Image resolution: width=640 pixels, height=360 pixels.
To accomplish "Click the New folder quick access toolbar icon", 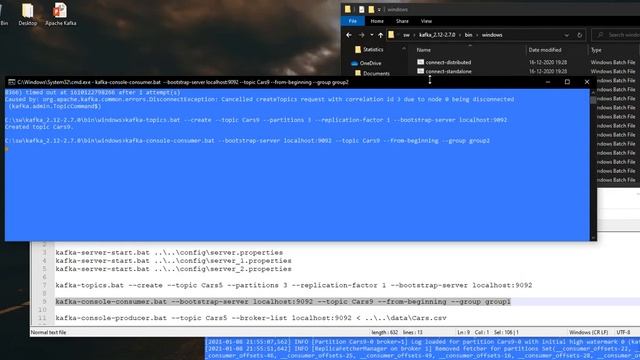I will click(371, 9).
